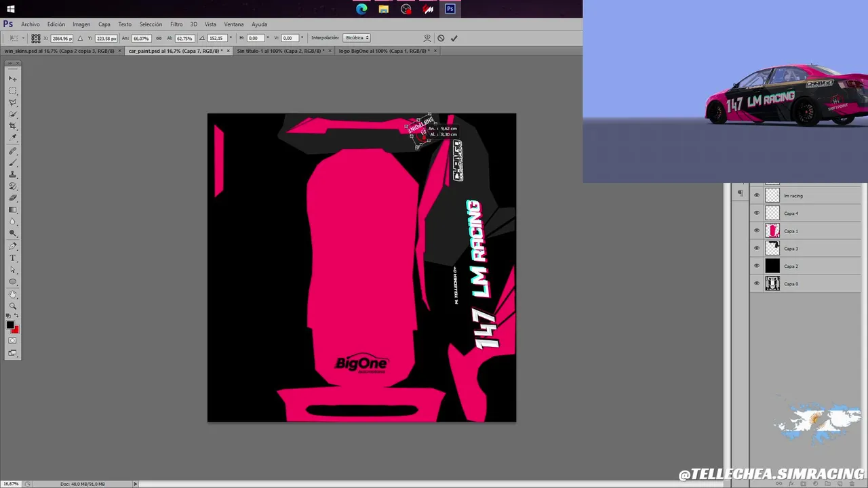Hide the Capa 4 layer
The height and width of the screenshot is (488, 868).
[757, 213]
